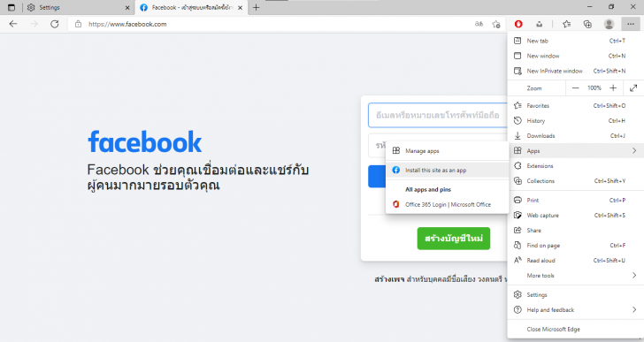The image size is (644, 342).
Task: Enter full screen via zoom row arrow icon
Action: pyautogui.click(x=633, y=87)
